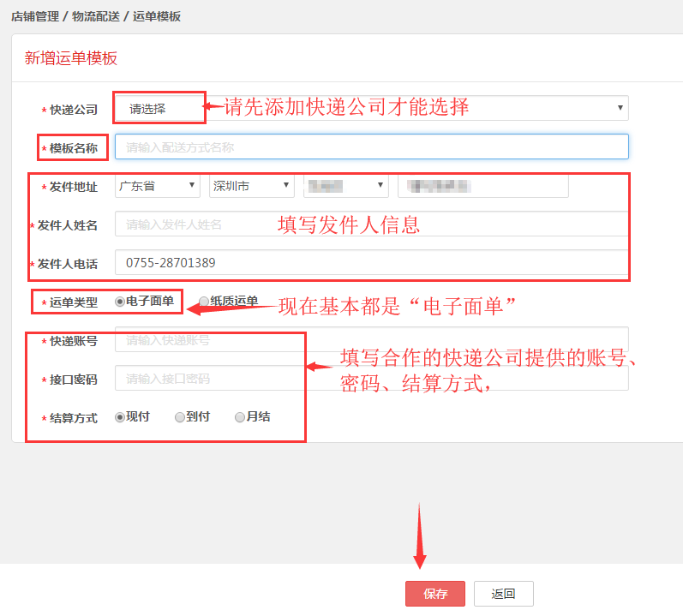The height and width of the screenshot is (616, 683).
Task: Open the 快递公司 dropdown showing 请选择
Action: tap(370, 108)
